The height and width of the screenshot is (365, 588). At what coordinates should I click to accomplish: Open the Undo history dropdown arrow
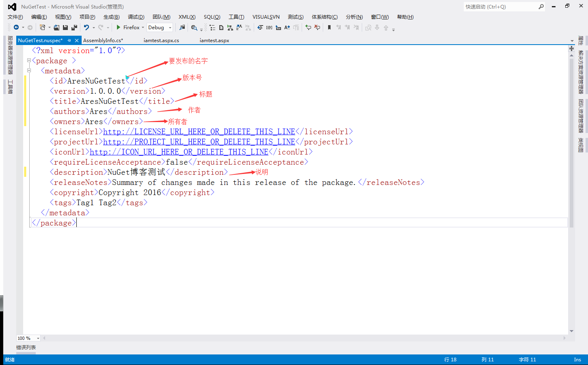point(94,28)
